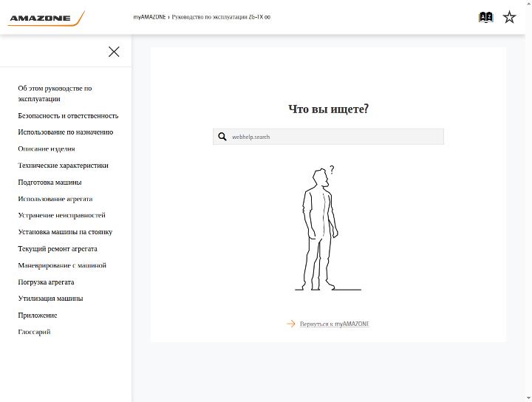This screenshot has width=532, height=402.
Task: Click the heading Что вы ищете?
Action: click(x=328, y=109)
